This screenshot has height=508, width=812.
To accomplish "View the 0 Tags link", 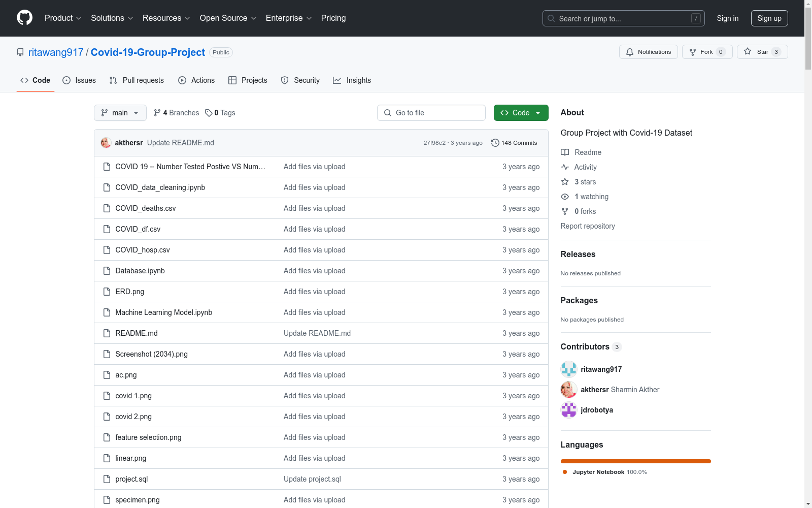I will tap(220, 113).
